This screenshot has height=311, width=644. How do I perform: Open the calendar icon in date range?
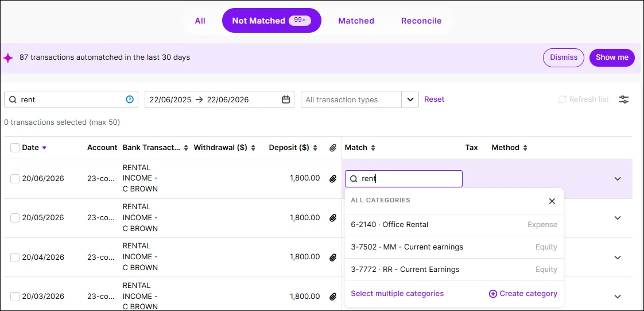(286, 99)
